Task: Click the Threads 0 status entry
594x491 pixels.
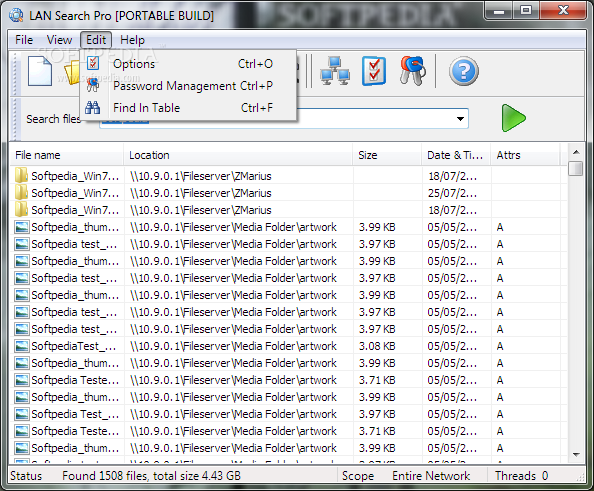Action: [521, 475]
